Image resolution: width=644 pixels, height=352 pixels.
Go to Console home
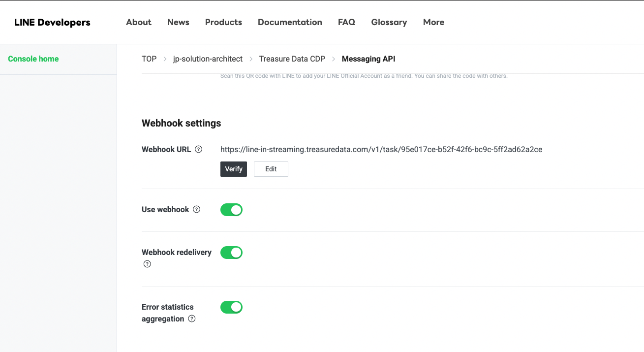33,59
